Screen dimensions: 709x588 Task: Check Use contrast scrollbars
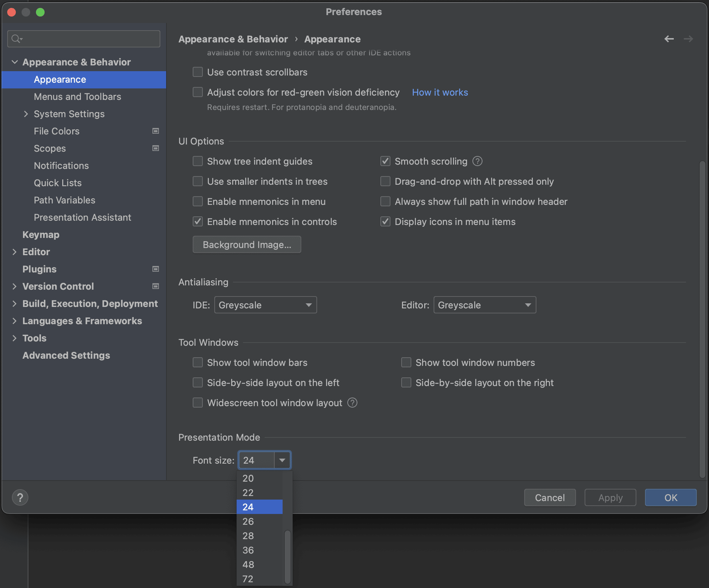pyautogui.click(x=198, y=72)
